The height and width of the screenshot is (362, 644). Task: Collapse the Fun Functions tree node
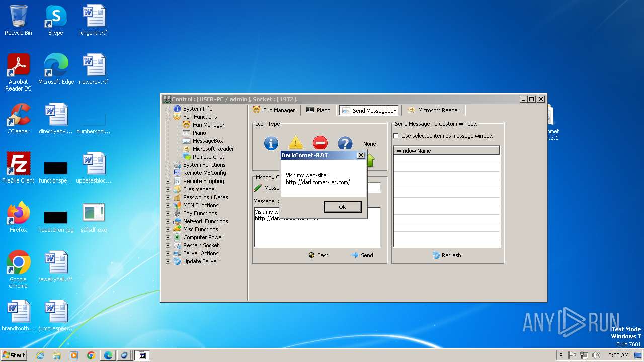click(168, 117)
